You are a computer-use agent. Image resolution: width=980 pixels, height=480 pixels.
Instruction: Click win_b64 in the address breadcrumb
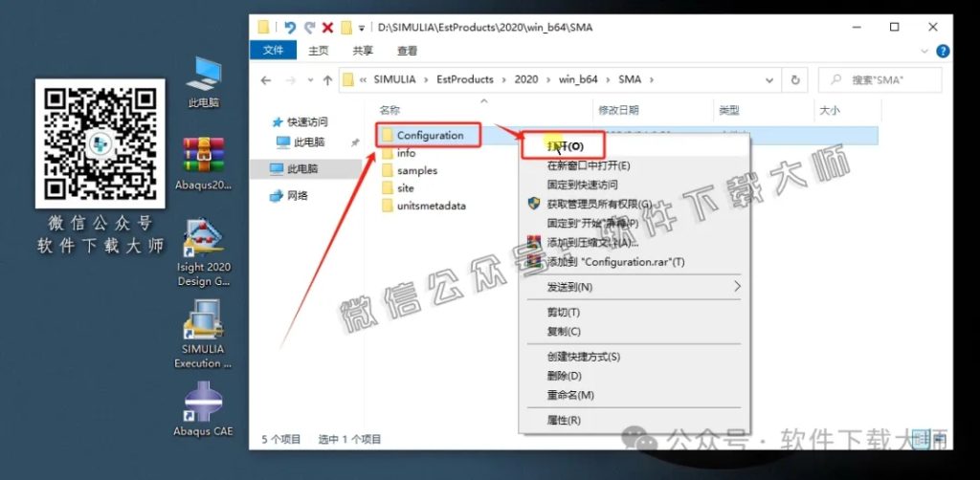point(577,79)
